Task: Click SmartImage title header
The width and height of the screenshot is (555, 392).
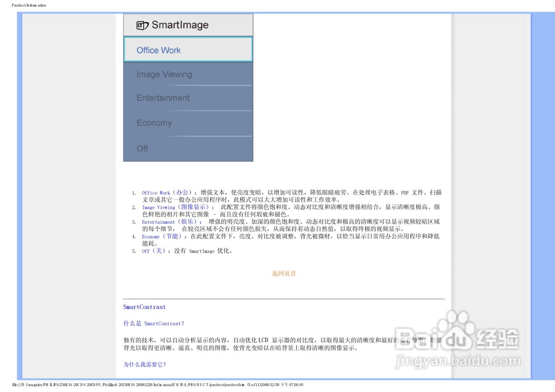Action: coord(188,25)
